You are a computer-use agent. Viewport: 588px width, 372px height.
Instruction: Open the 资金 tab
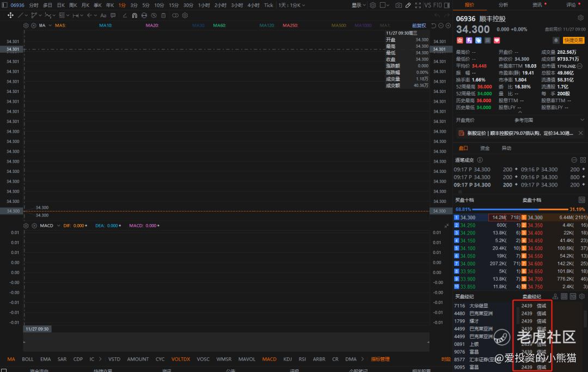tap(485, 148)
